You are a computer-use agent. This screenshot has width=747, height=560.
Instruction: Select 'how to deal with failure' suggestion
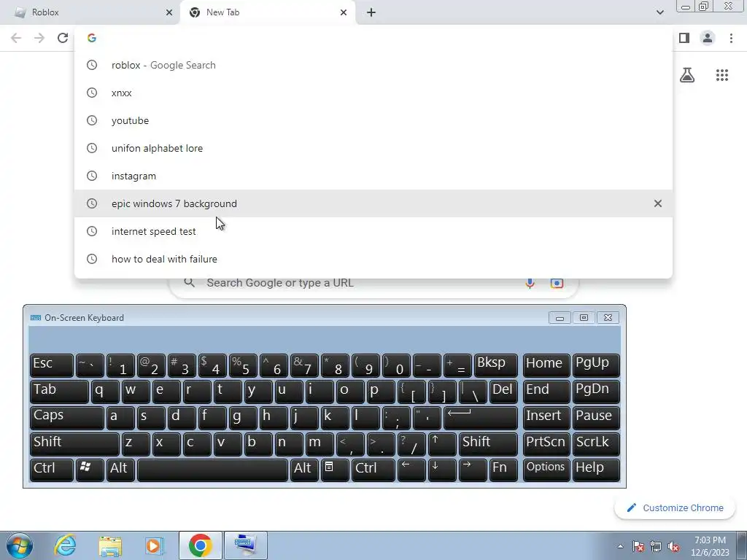373,259
